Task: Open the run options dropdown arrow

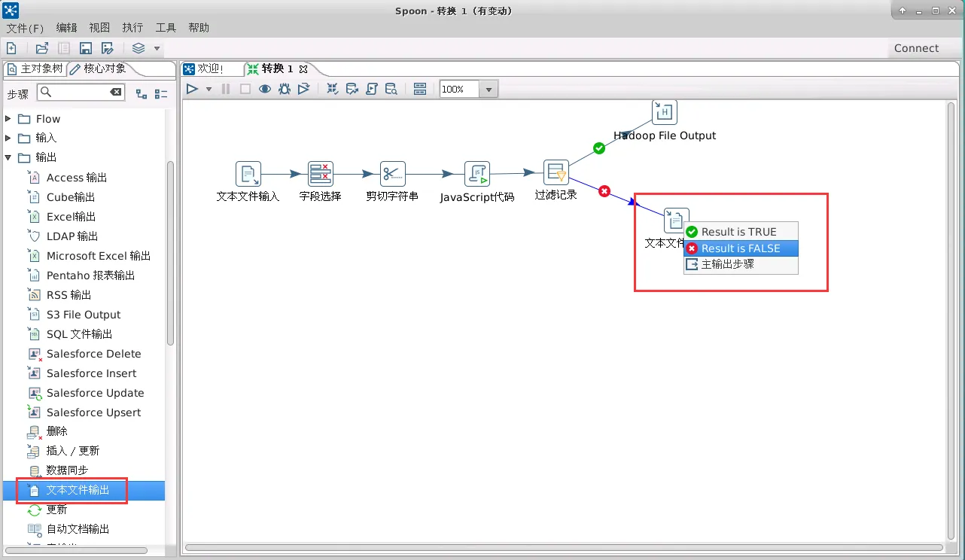Action: point(209,90)
